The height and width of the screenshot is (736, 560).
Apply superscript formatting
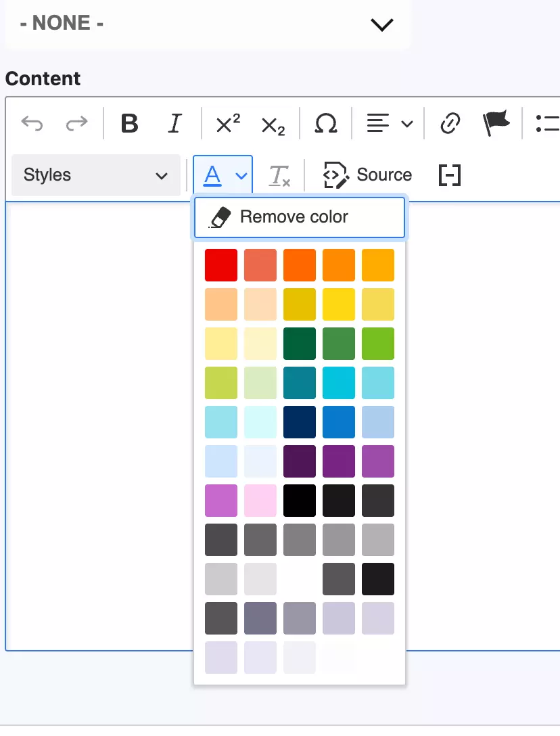227,123
